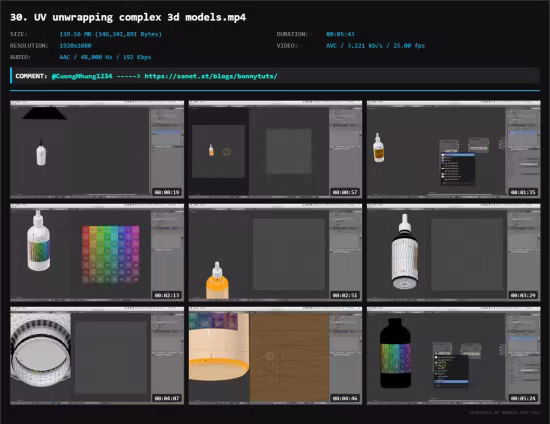Select the resolution value '1920x1080'
Screen dimensions: 550x424
[x=75, y=46]
